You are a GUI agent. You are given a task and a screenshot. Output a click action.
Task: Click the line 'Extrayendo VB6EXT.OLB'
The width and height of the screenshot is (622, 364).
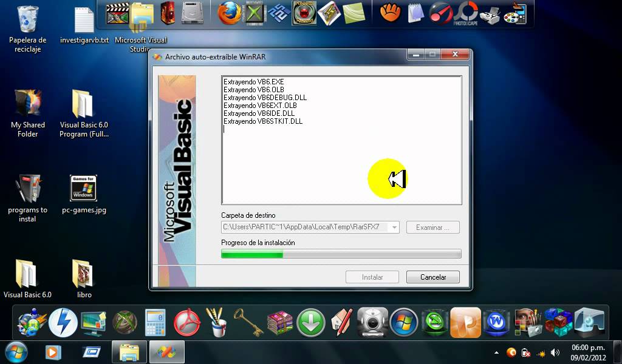260,106
